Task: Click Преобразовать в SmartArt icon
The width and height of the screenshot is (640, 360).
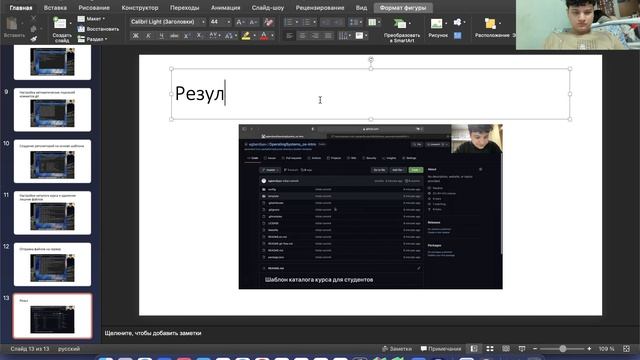Action: (400, 23)
